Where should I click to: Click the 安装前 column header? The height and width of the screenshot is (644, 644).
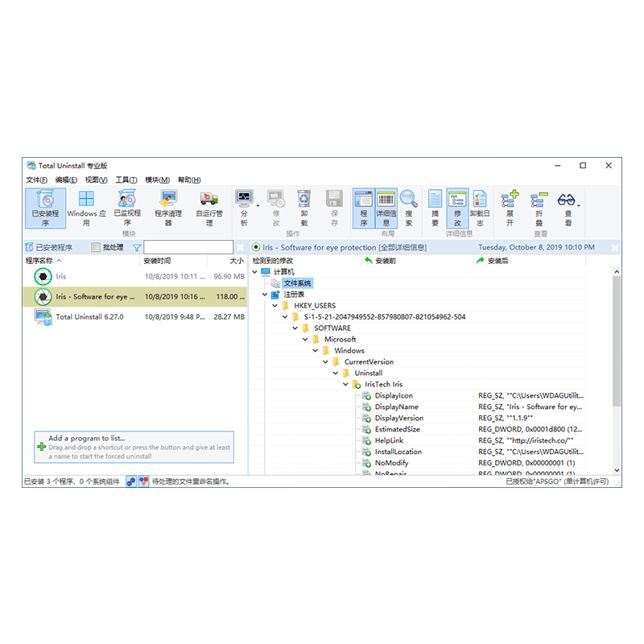pos(417,261)
